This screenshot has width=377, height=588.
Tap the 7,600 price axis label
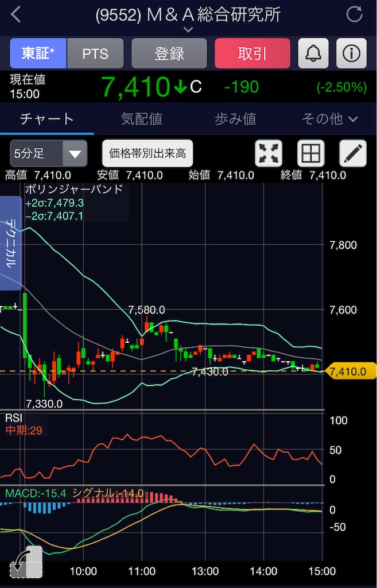[343, 310]
